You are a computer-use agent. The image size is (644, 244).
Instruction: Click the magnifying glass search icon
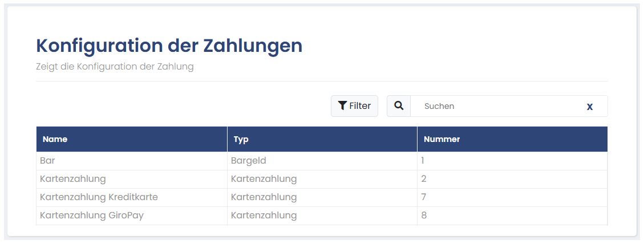(399, 106)
